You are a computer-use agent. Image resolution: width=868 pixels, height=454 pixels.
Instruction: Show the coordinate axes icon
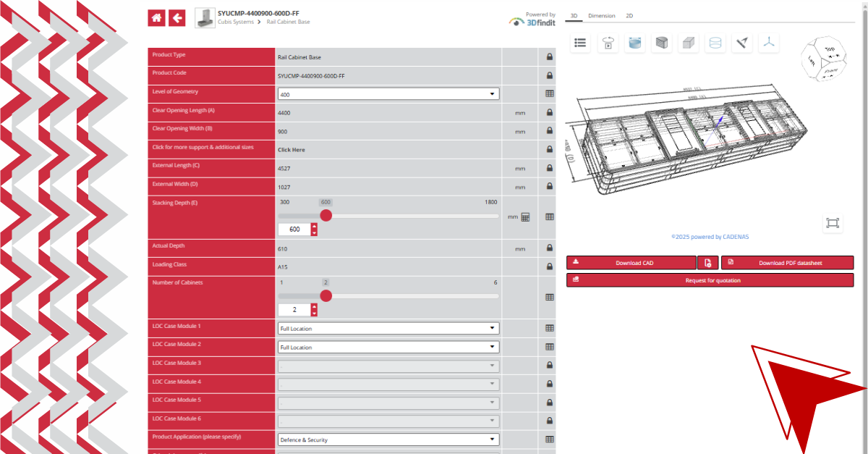[x=769, y=43]
